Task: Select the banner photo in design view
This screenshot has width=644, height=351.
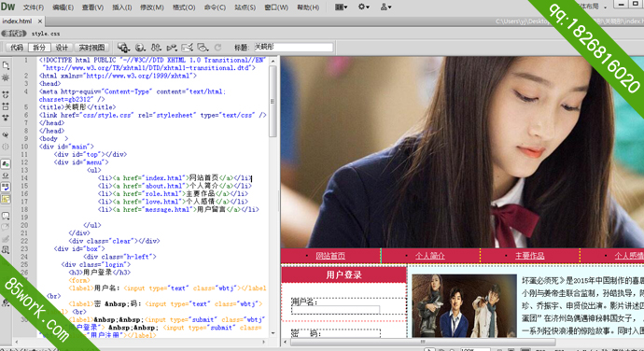Action: click(x=462, y=152)
